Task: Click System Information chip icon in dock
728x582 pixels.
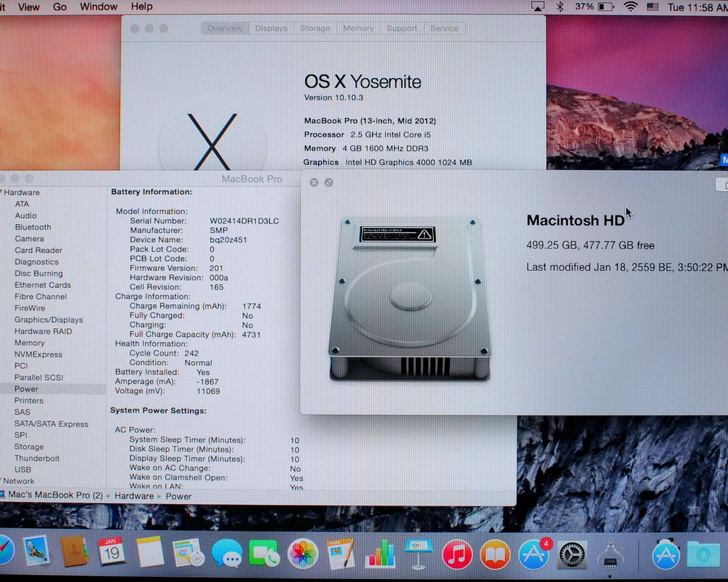Action: (610, 554)
